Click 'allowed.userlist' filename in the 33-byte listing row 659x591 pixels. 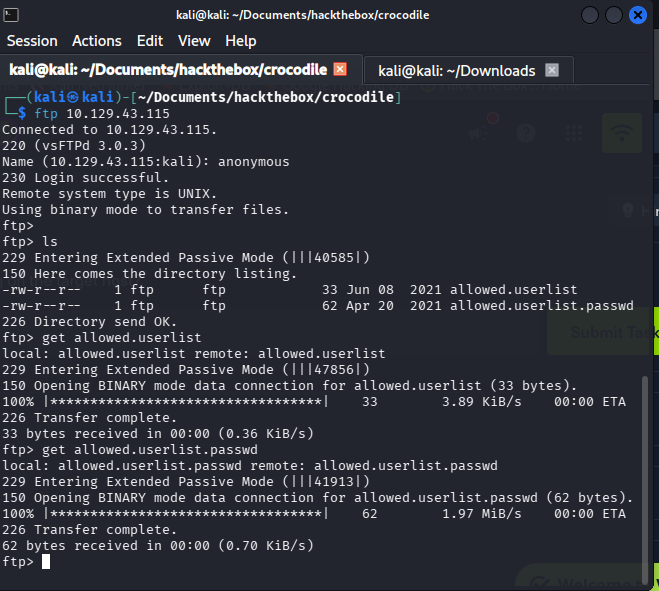pyautogui.click(x=514, y=290)
